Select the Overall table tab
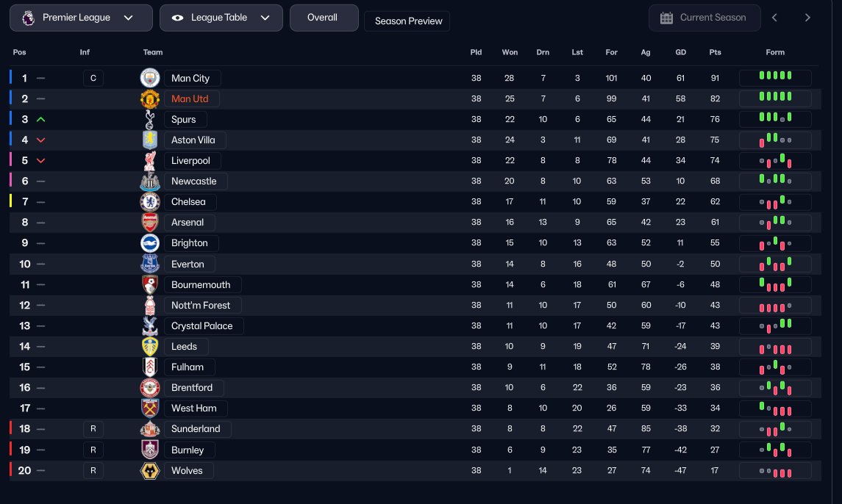Viewport: 842px width, 504px height. (x=322, y=18)
